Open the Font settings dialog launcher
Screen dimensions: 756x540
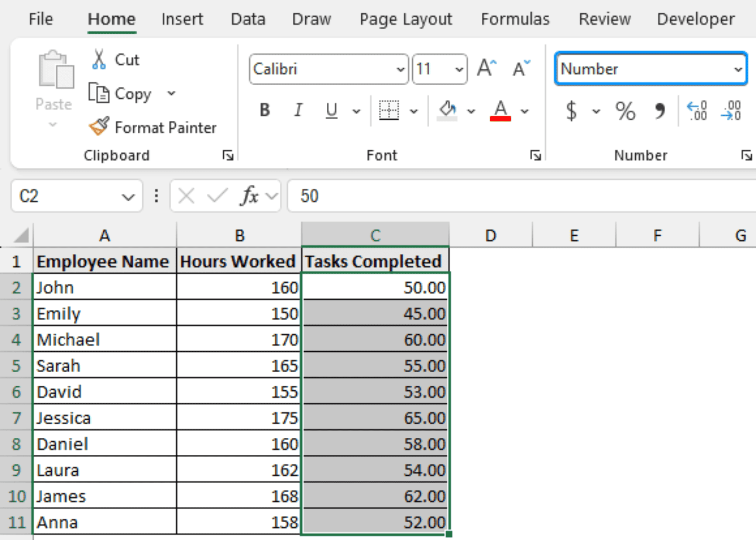pyautogui.click(x=535, y=155)
